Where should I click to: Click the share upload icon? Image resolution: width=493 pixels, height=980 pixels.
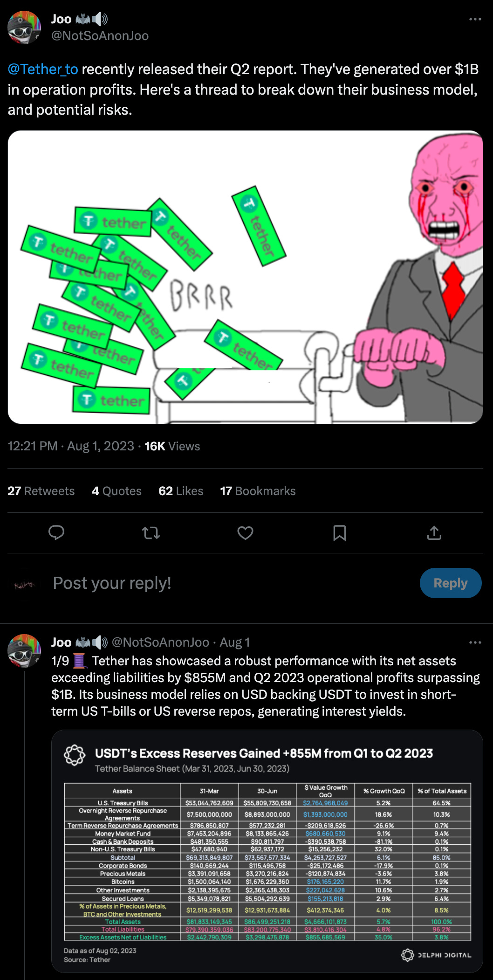(434, 532)
